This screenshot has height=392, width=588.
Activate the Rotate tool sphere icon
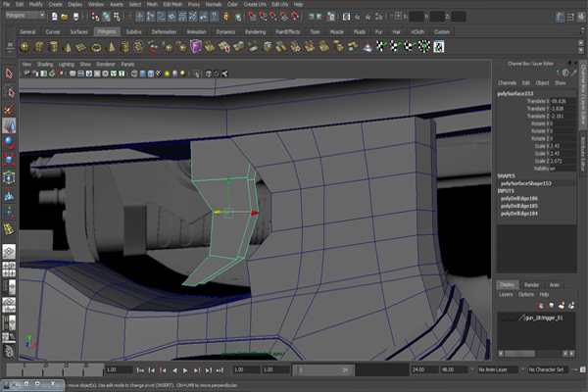point(9,143)
